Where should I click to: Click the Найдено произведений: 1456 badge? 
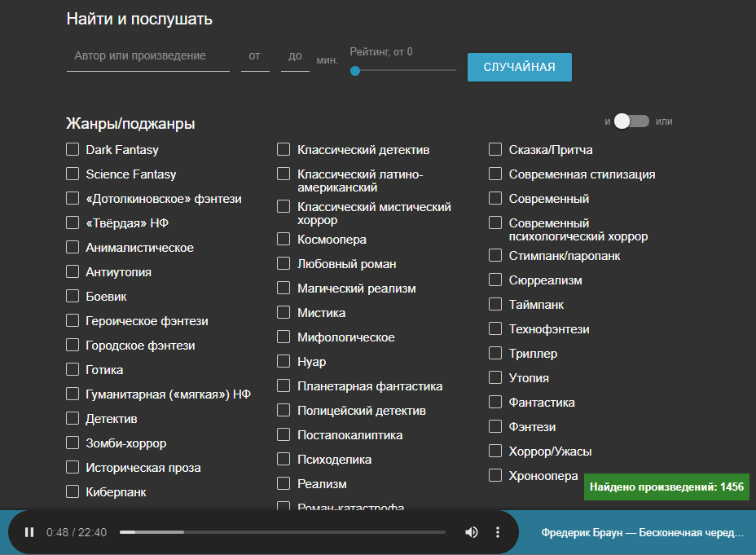[666, 487]
